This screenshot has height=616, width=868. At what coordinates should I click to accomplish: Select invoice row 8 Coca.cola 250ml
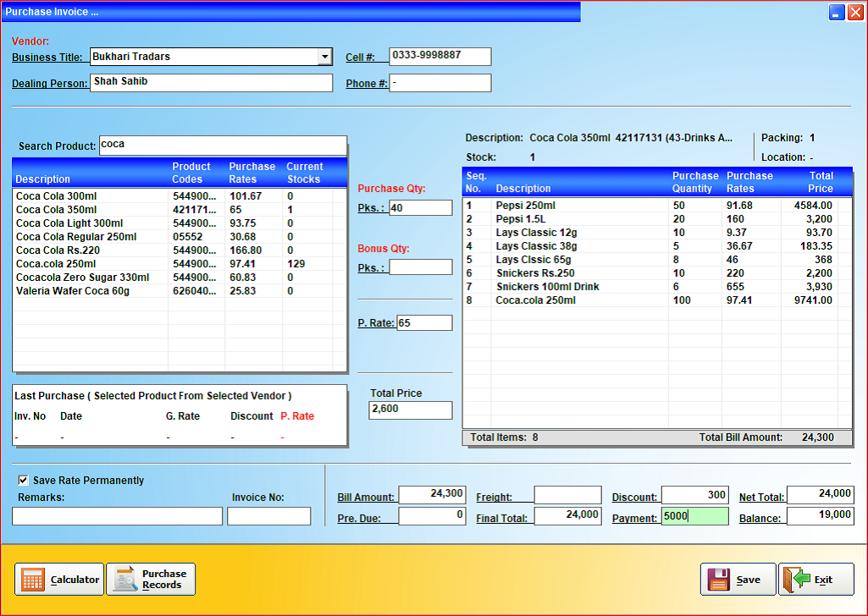coord(656,300)
